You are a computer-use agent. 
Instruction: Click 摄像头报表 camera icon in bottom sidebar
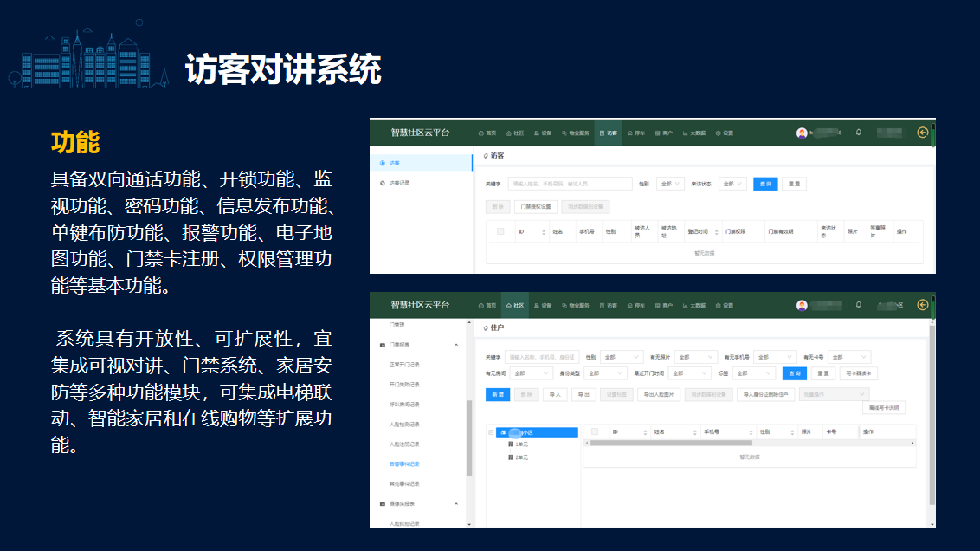coord(383,504)
